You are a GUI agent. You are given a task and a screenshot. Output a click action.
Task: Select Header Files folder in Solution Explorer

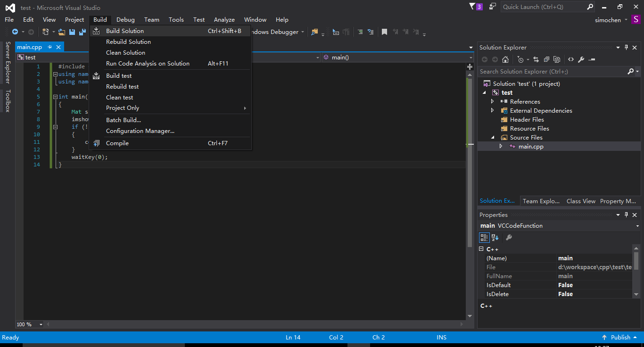tap(527, 120)
